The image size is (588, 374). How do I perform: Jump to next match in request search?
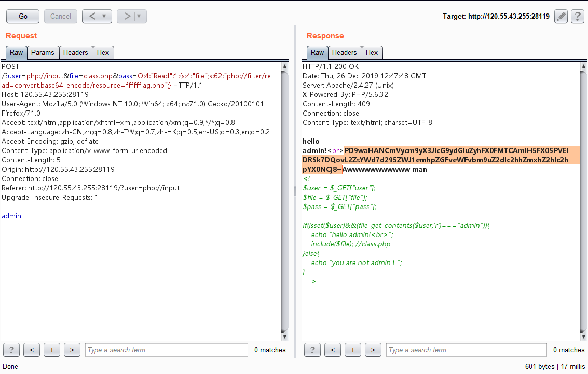pyautogui.click(x=72, y=350)
